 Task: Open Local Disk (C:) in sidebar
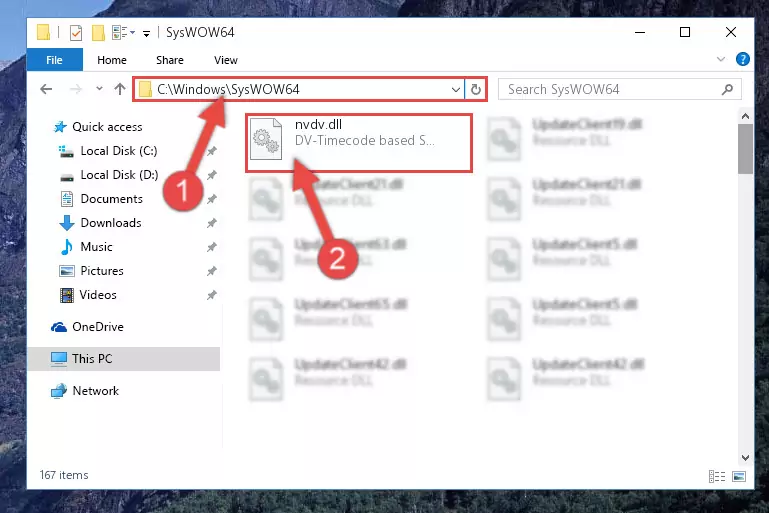click(119, 151)
